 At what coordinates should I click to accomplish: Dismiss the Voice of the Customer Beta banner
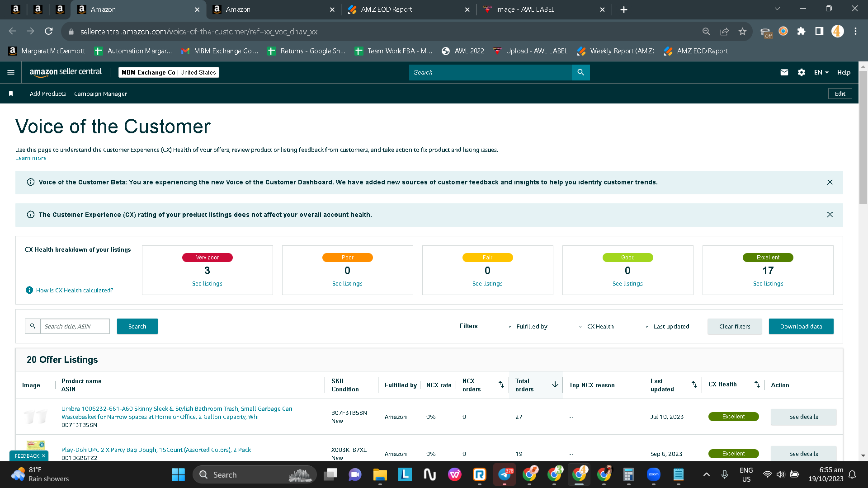click(x=830, y=182)
